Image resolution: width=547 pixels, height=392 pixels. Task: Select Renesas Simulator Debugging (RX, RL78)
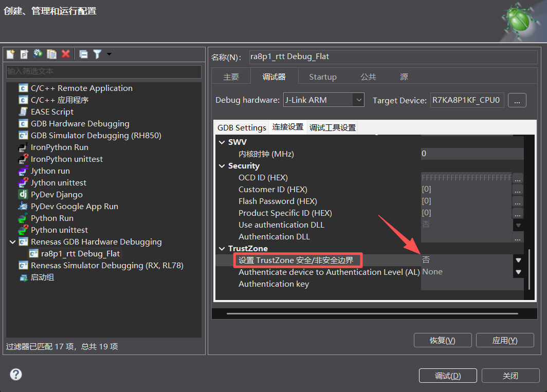click(107, 266)
